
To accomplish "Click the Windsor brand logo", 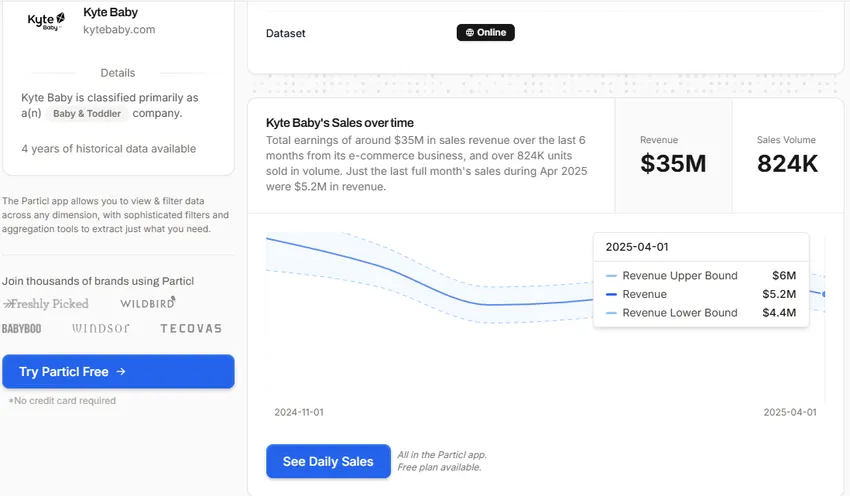I will click(x=101, y=328).
